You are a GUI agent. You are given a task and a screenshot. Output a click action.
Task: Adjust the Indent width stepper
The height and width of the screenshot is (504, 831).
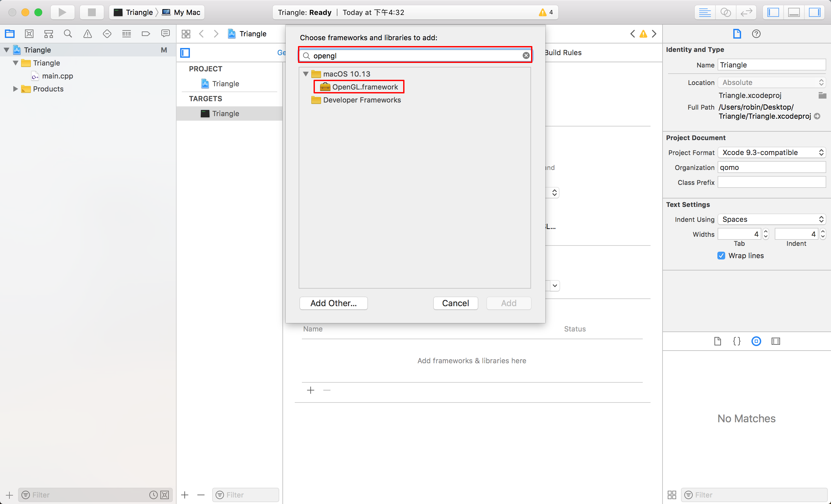point(823,234)
